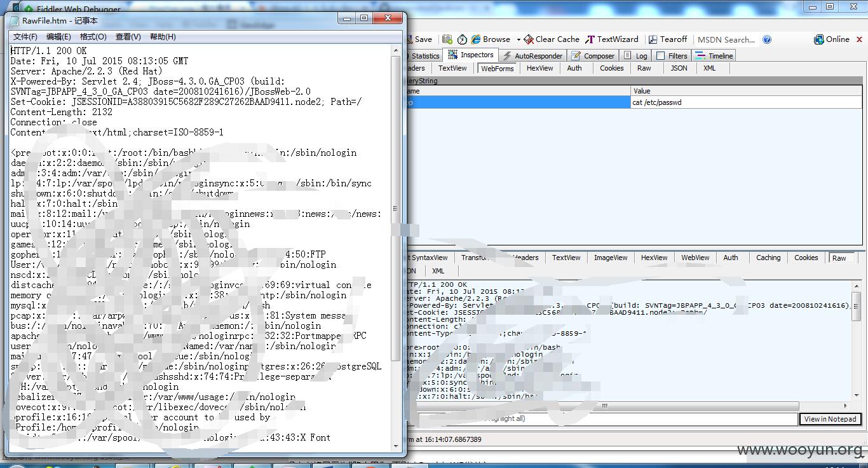
Task: Click the camera screenshot icon in Fiddler toolbar
Action: (447, 39)
